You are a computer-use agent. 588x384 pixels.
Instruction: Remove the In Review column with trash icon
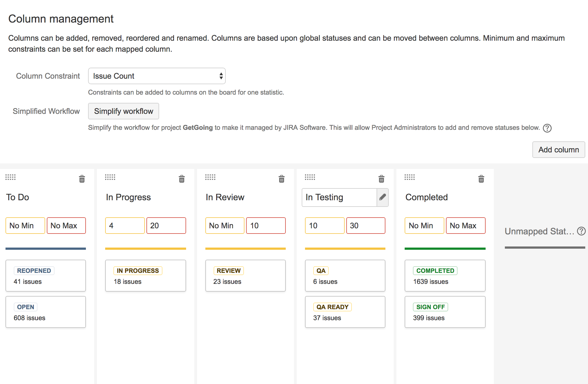[282, 179]
